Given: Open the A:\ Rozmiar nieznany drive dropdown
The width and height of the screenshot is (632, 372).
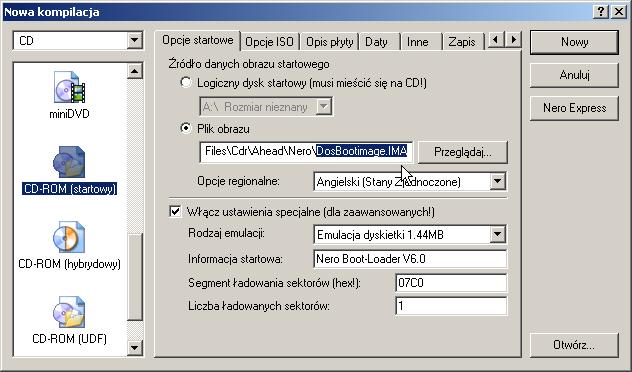Looking at the screenshot, I should click(x=324, y=107).
